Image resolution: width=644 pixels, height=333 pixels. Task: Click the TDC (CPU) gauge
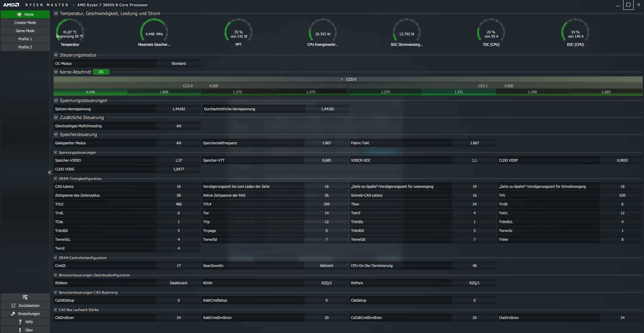point(491,33)
